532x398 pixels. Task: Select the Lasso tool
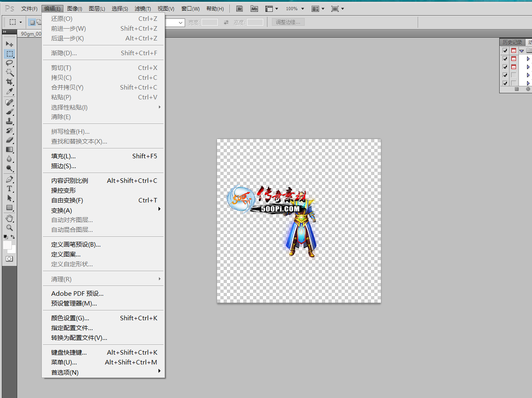[9, 63]
